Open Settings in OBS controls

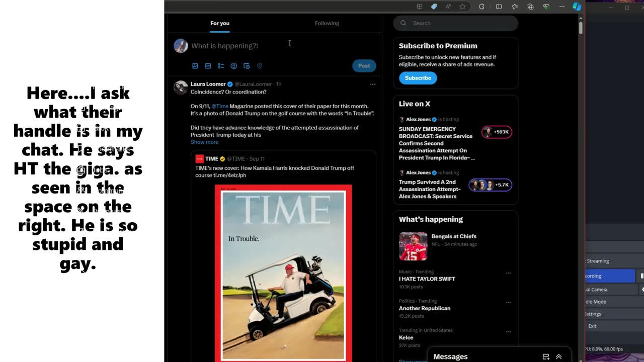coord(614,314)
